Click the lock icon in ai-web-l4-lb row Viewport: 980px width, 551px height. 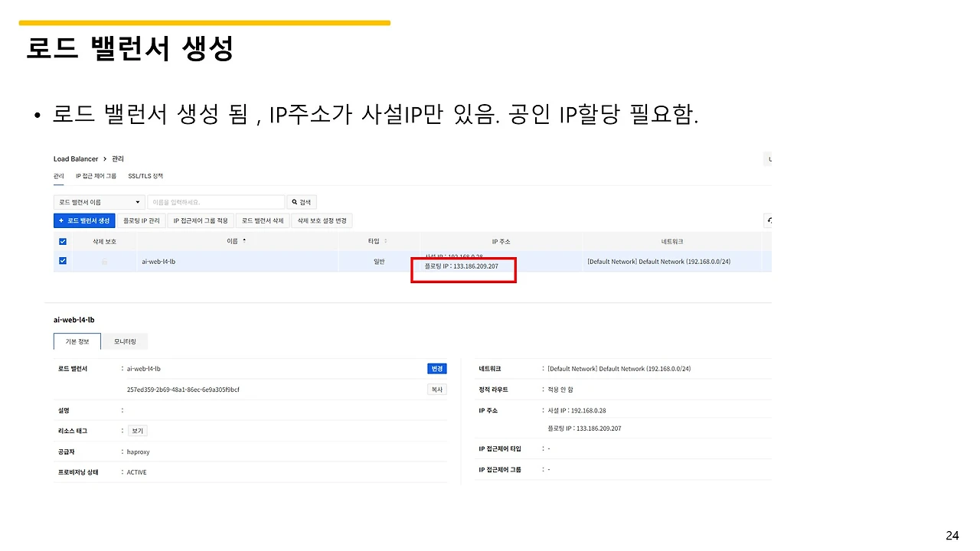105,262
